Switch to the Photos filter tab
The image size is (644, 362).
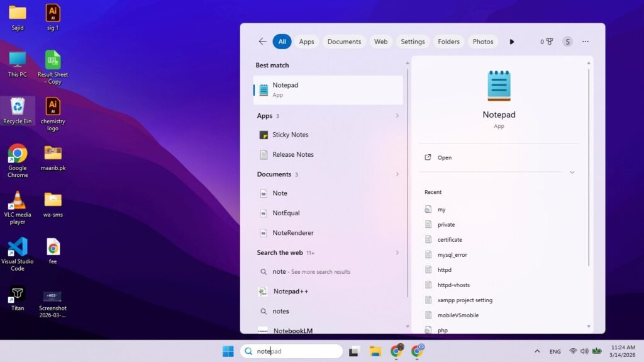tap(483, 42)
